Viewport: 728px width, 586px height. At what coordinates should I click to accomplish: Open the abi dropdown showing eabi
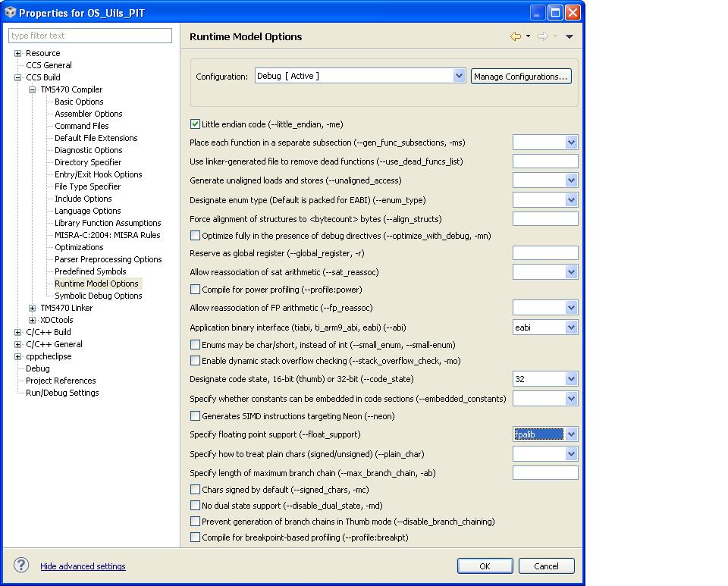pos(571,327)
